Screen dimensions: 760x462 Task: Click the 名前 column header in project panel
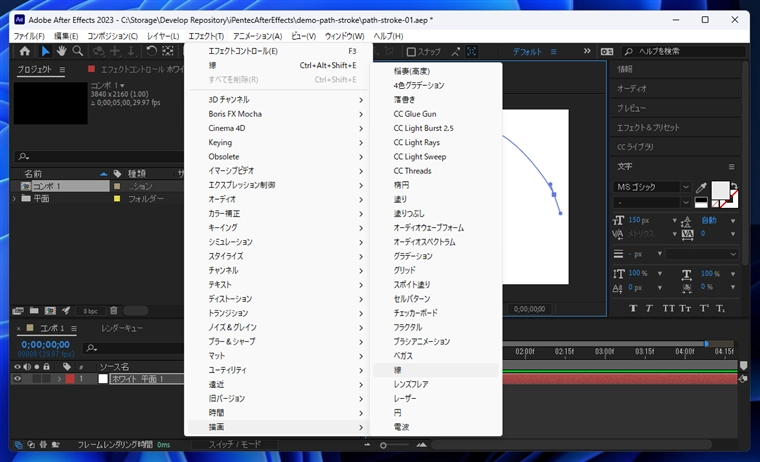(x=33, y=174)
